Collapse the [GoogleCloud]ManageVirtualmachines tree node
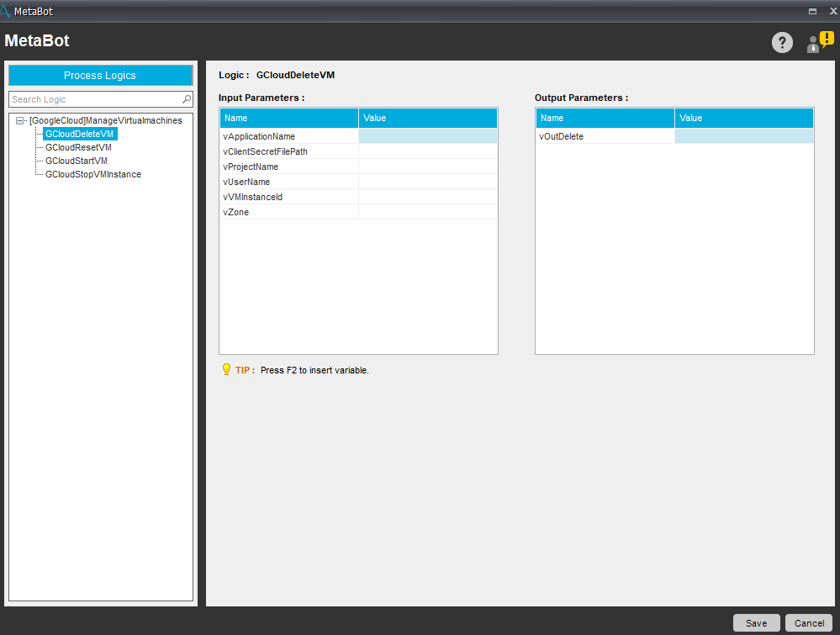This screenshot has height=635, width=840. point(20,120)
